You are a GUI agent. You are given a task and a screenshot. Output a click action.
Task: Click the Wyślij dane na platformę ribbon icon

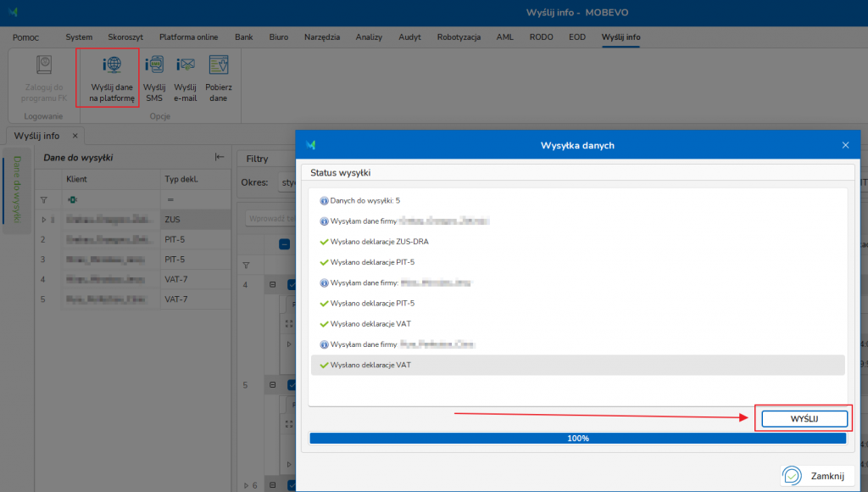(x=112, y=65)
